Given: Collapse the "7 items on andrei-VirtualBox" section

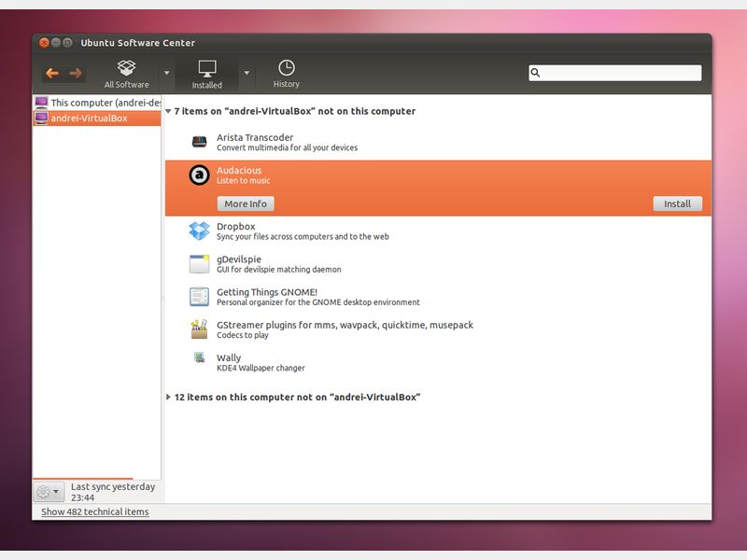Looking at the screenshot, I should 168,111.
